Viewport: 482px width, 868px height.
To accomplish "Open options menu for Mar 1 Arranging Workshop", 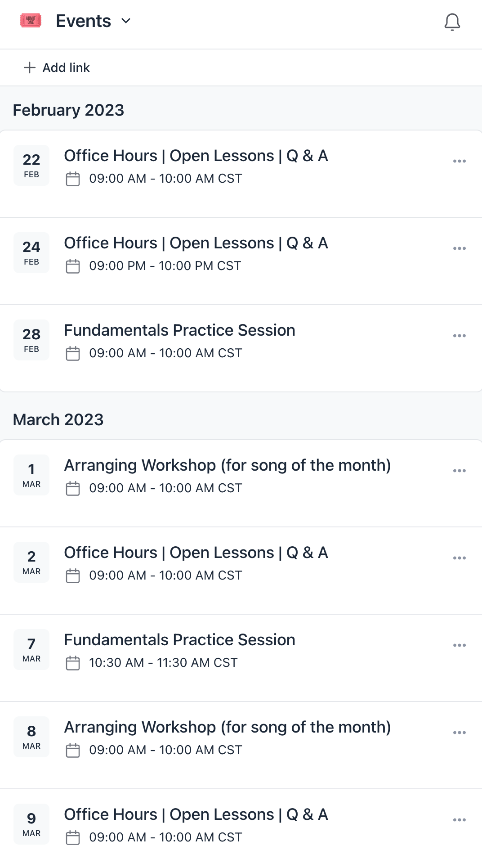I will (459, 471).
